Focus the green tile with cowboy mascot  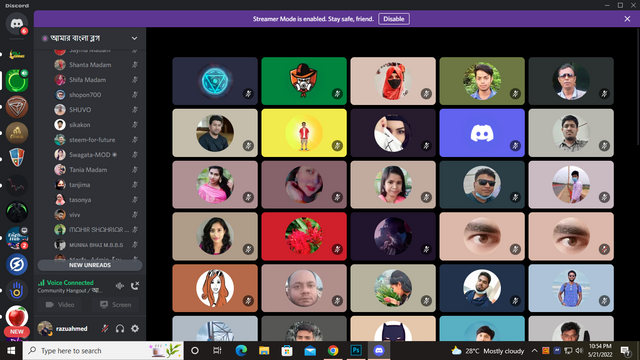304,81
